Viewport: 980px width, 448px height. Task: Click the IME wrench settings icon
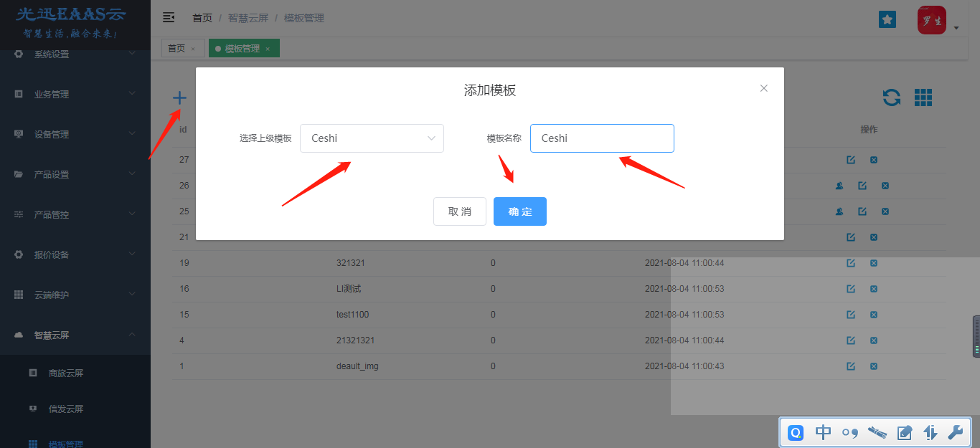click(x=955, y=432)
